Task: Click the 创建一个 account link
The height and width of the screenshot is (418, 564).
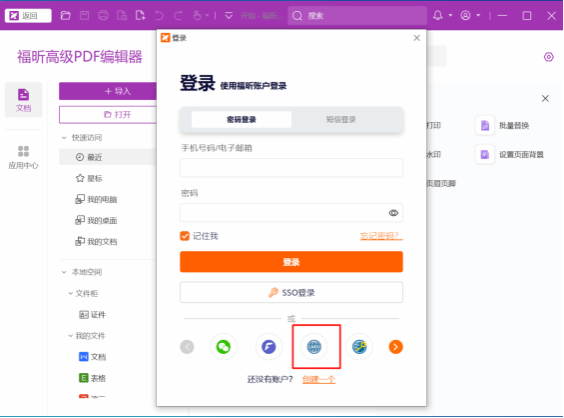Action: click(x=319, y=379)
